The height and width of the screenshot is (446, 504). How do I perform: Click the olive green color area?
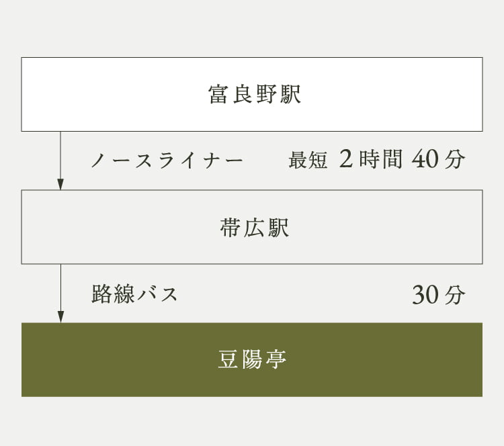point(128,359)
